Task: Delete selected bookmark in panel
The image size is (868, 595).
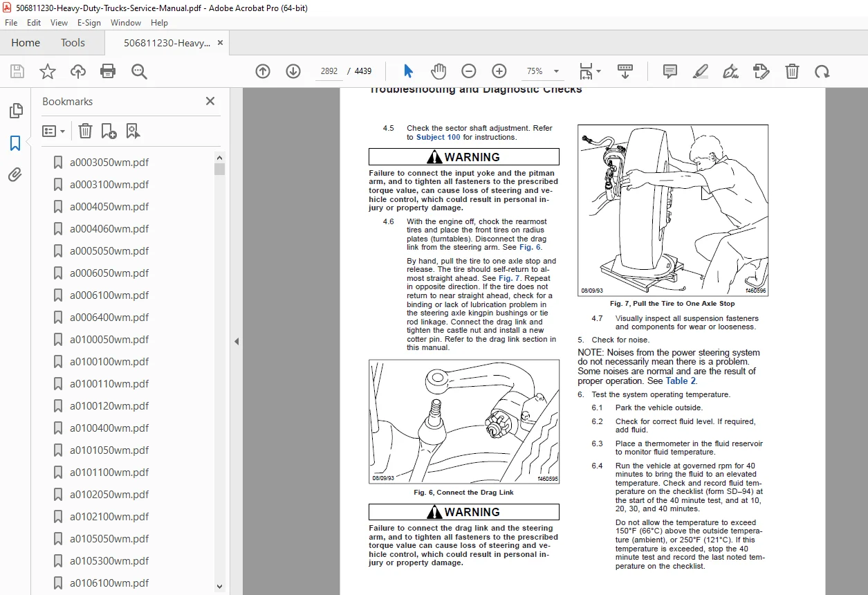Action: (84, 131)
